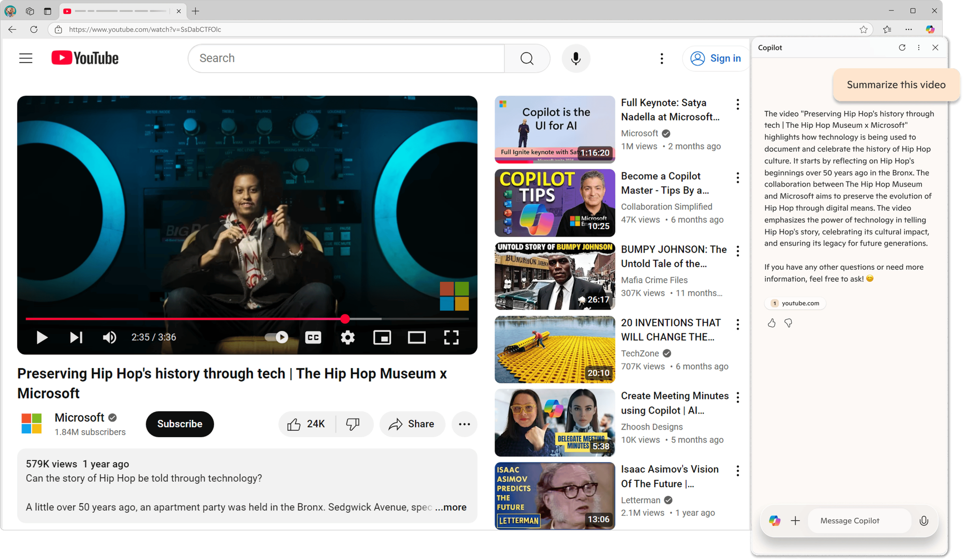Add this page to favorites star
963x560 pixels.
pos(863,30)
